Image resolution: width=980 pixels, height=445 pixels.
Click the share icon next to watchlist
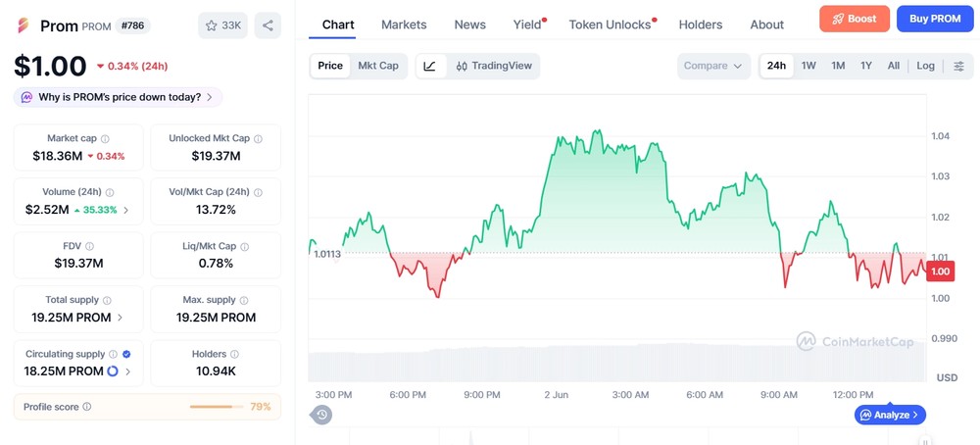click(268, 25)
